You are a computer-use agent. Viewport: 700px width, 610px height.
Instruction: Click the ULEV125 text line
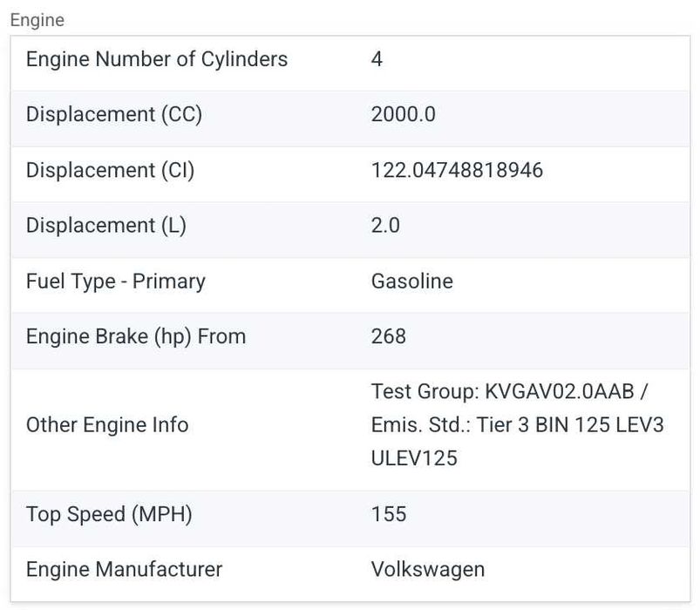[414, 457]
